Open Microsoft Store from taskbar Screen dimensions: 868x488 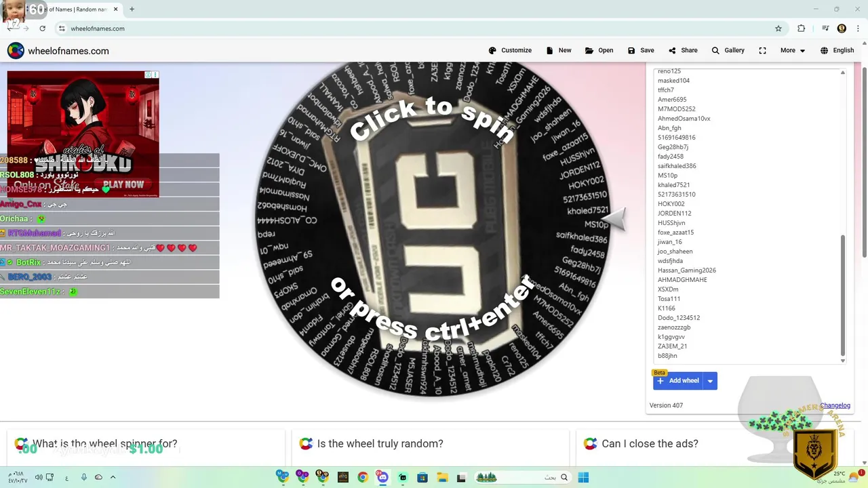pos(422,477)
